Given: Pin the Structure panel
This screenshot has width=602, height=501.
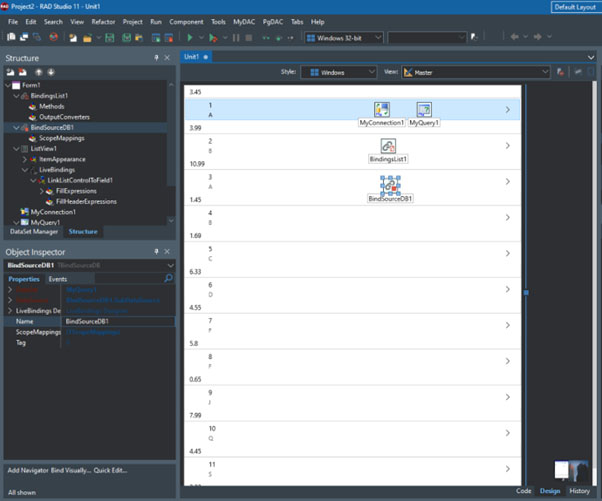Looking at the screenshot, I should 156,58.
